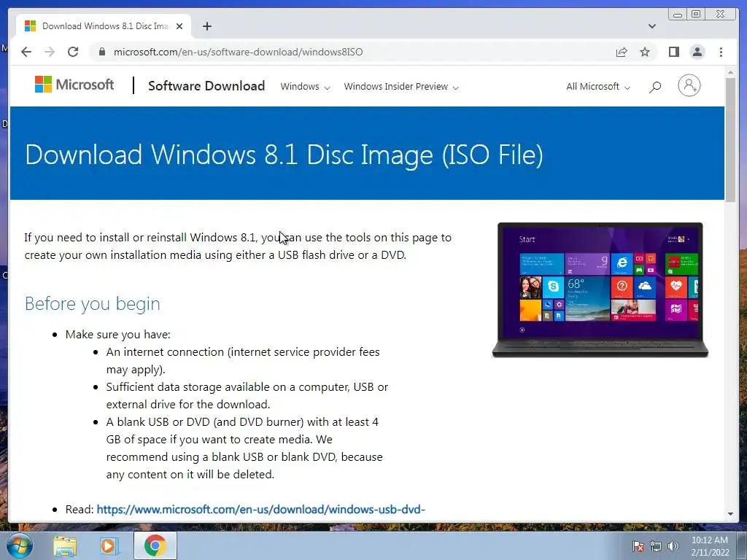This screenshot has height=560, width=747.
Task: Open network status tray icon
Action: [x=656, y=546]
